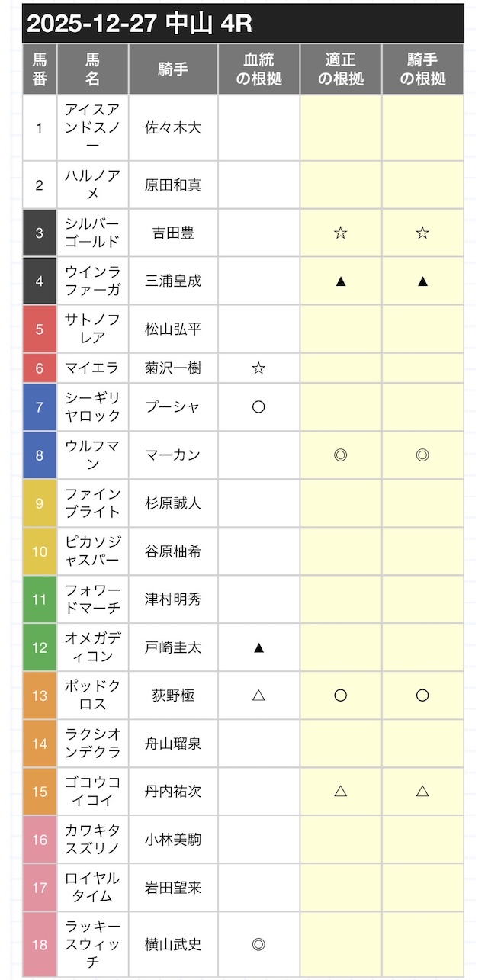This screenshot has width=488, height=980.
Task: Click the 2025-12-27 中山 4R title bar
Action: 242,24
